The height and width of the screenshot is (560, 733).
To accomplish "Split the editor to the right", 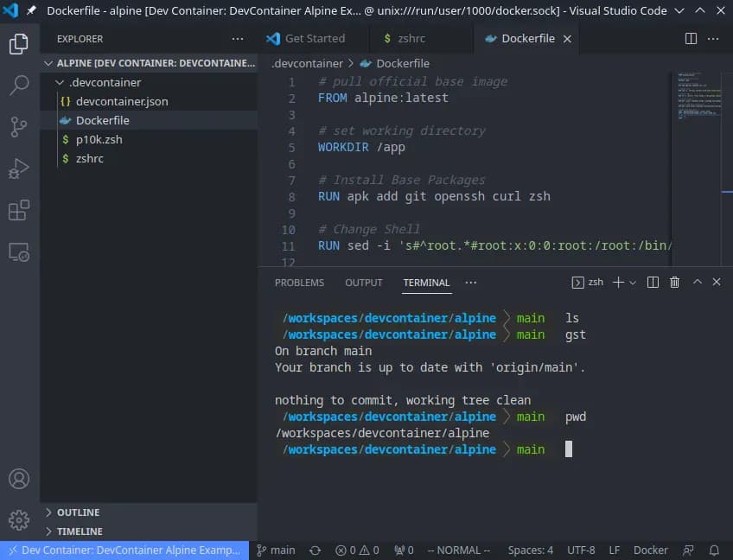I will 691,39.
